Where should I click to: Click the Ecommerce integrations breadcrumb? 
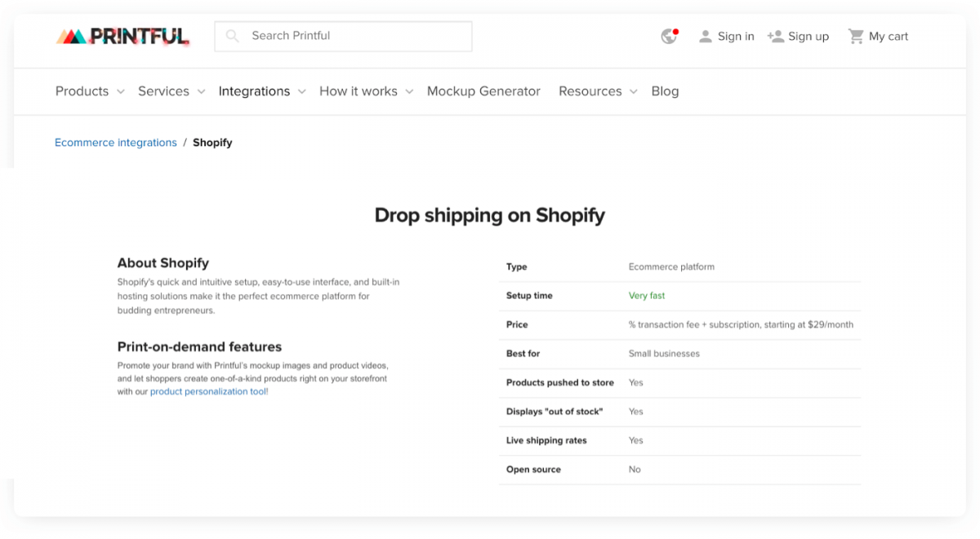[x=116, y=143]
